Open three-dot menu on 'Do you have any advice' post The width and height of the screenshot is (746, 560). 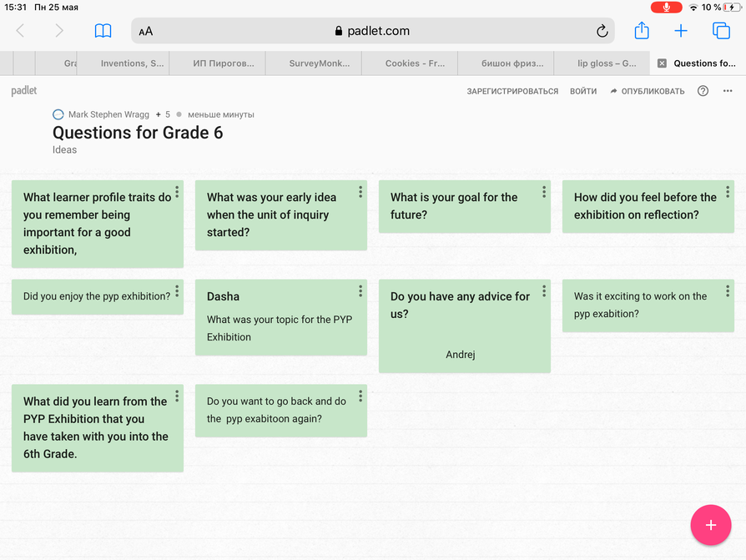pos(544,291)
